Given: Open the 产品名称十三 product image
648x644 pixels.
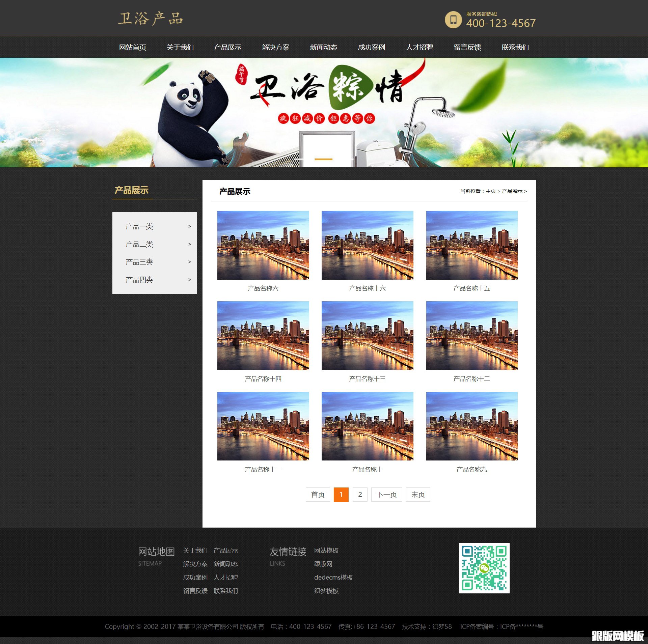Looking at the screenshot, I should [367, 335].
